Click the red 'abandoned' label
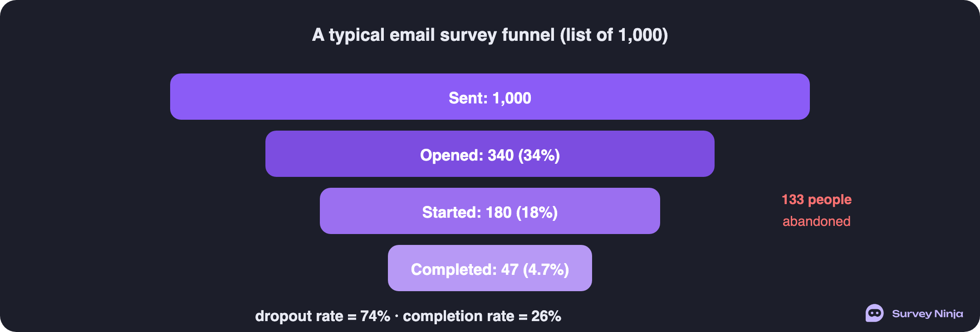Viewport: 980px width, 332px height. [817, 221]
